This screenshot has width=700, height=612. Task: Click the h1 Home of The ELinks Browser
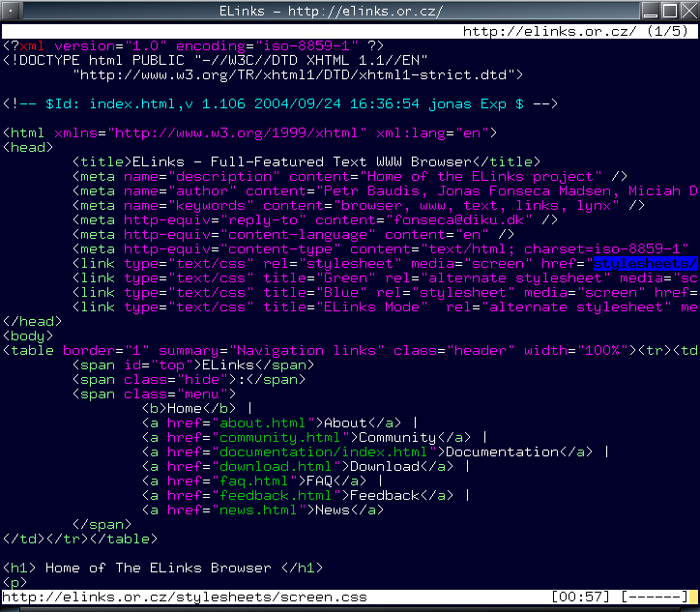(162, 568)
